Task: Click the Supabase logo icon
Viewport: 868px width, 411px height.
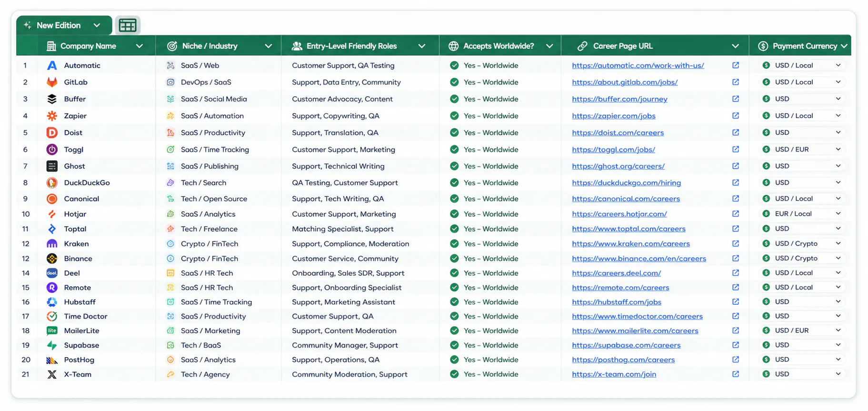Action: click(x=52, y=345)
